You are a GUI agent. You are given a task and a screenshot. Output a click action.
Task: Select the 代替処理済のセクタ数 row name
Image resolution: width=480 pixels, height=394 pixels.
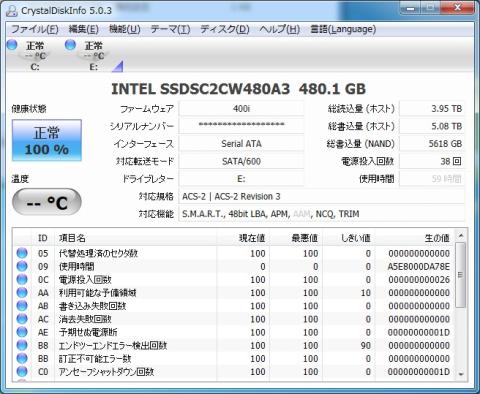(98, 253)
